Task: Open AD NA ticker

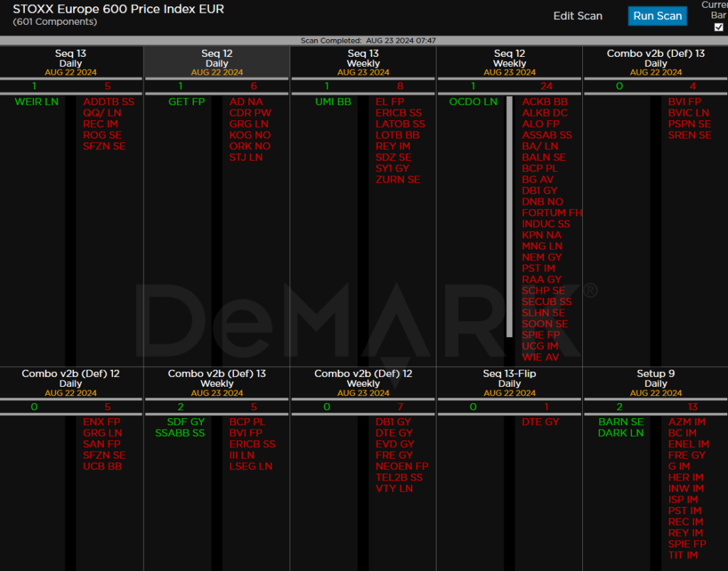Action: coord(246,102)
